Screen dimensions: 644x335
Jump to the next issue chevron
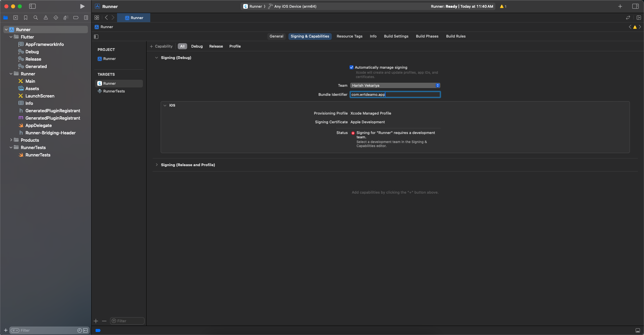click(640, 27)
